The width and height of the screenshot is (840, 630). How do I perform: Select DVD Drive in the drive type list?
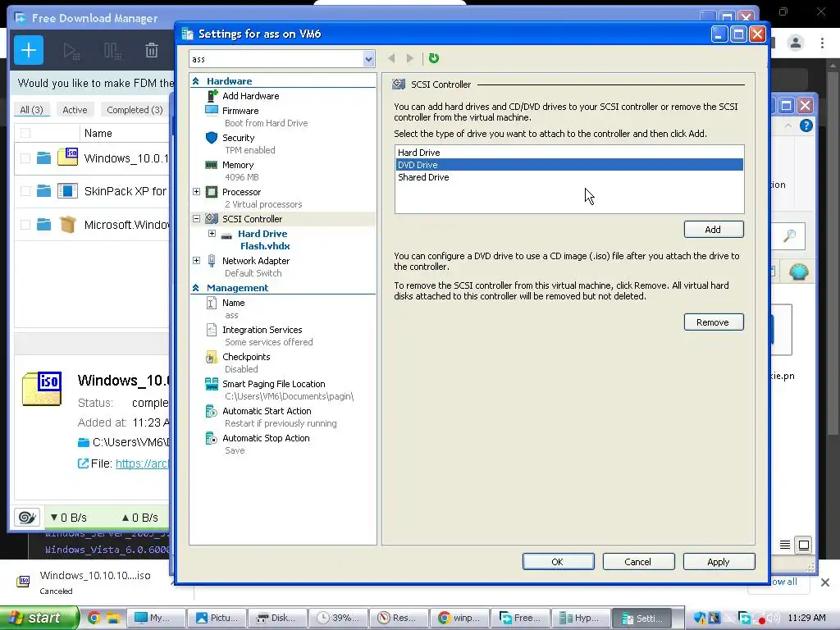[x=569, y=165]
